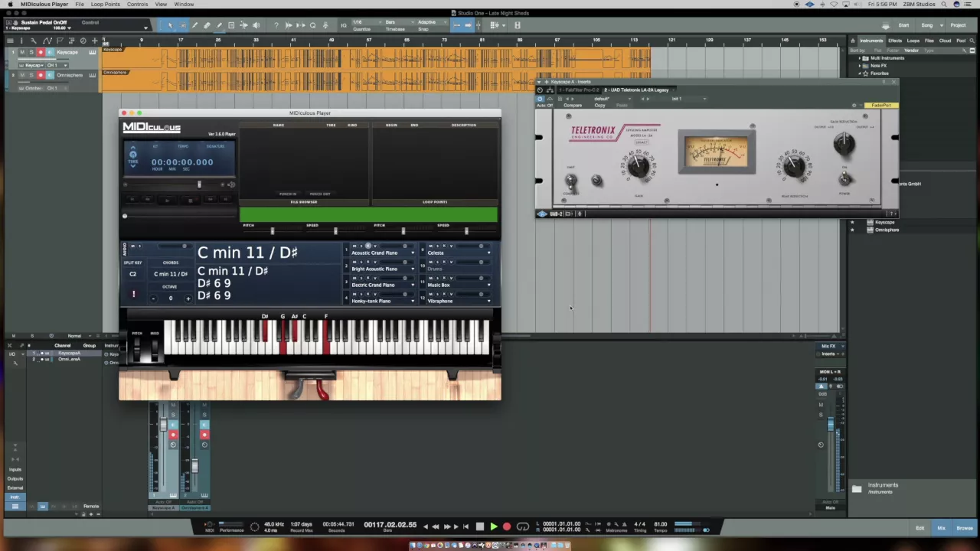This screenshot has width=980, height=551.
Task: Select the Listen speaker tool in toolbar
Action: pos(256,25)
